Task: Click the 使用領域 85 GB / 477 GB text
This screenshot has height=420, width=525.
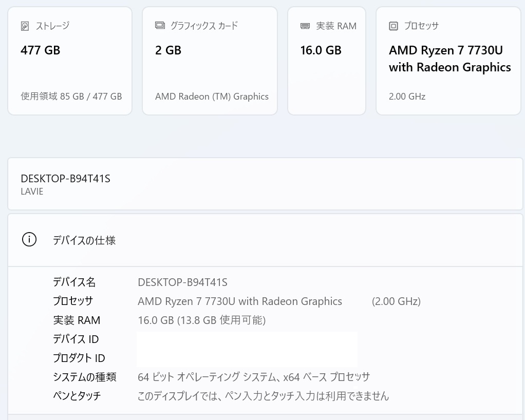Action: [71, 97]
